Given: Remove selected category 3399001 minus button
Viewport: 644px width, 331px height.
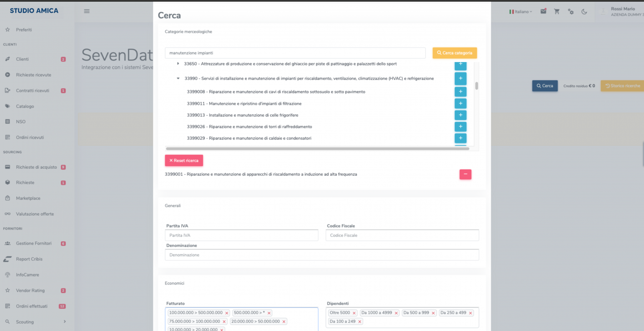Looking at the screenshot, I should pyautogui.click(x=465, y=174).
